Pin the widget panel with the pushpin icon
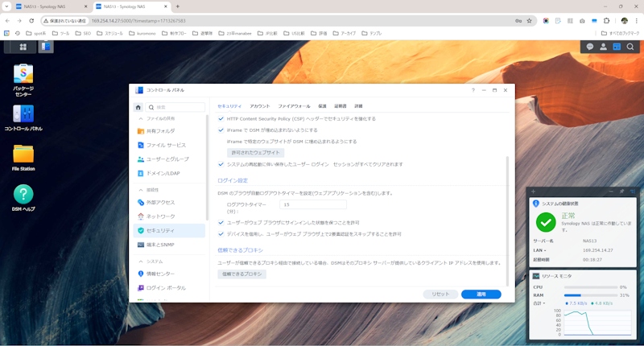Image resolution: width=644 pixels, height=346 pixels. [621, 192]
